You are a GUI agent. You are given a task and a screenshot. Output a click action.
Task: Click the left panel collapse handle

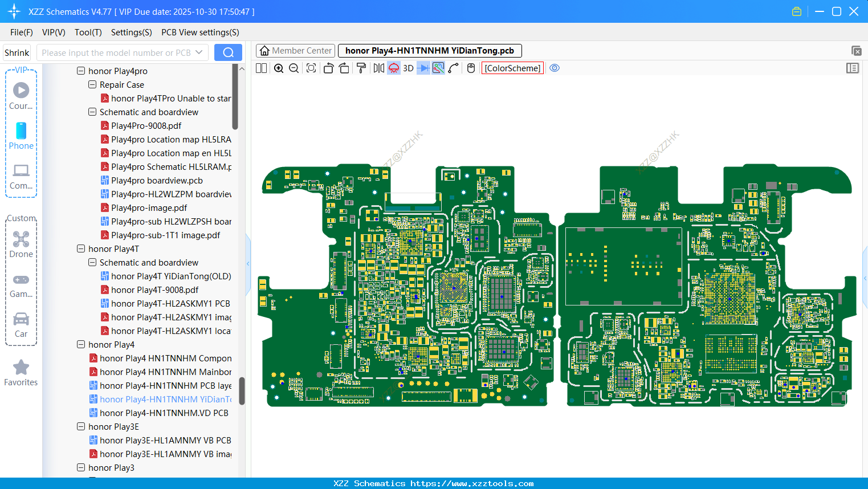pyautogui.click(x=248, y=263)
